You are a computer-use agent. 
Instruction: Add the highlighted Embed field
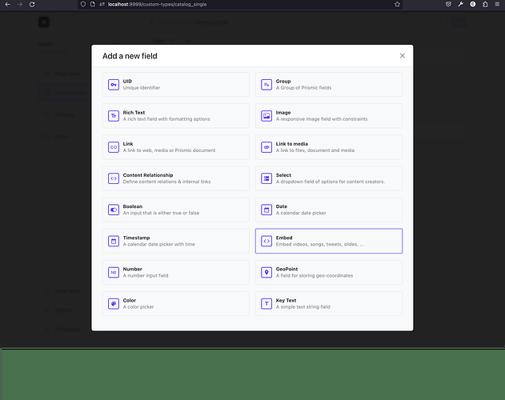pyautogui.click(x=329, y=241)
